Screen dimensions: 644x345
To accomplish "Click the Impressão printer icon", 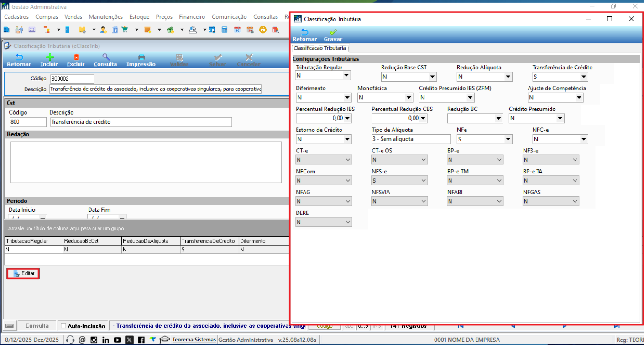I will [x=141, y=57].
